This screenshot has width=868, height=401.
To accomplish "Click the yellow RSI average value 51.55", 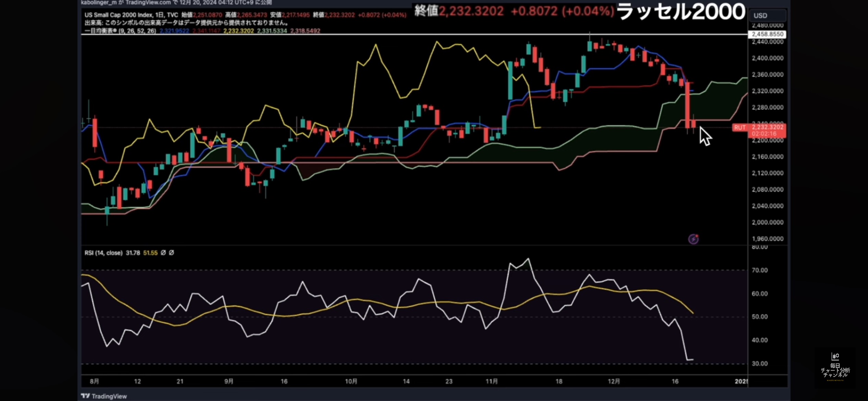I will tap(150, 253).
